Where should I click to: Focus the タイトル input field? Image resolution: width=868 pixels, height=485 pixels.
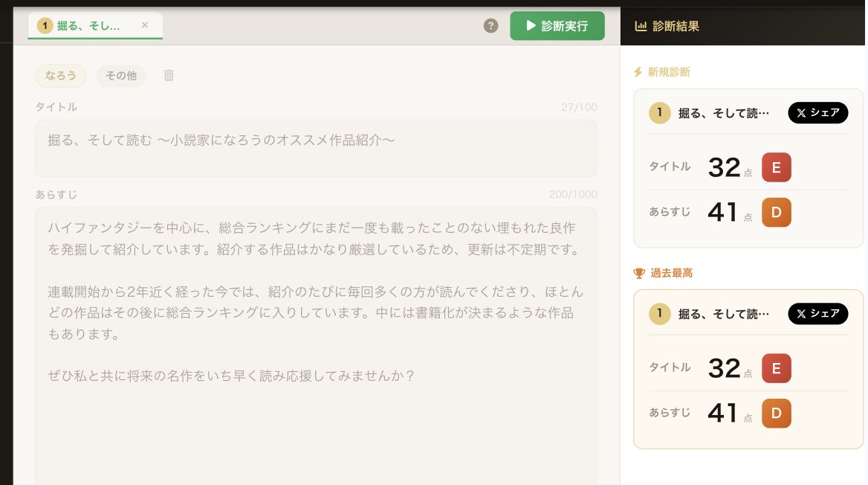click(316, 148)
